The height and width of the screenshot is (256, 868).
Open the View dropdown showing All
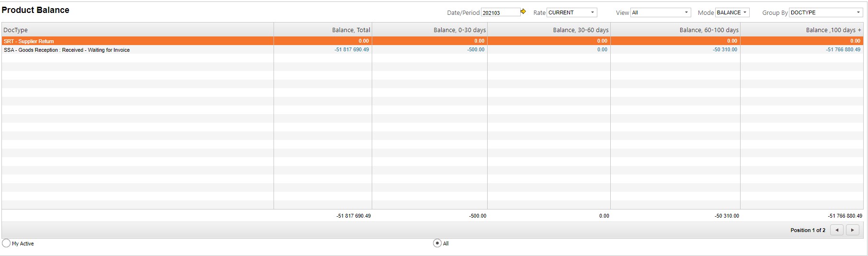click(x=661, y=12)
